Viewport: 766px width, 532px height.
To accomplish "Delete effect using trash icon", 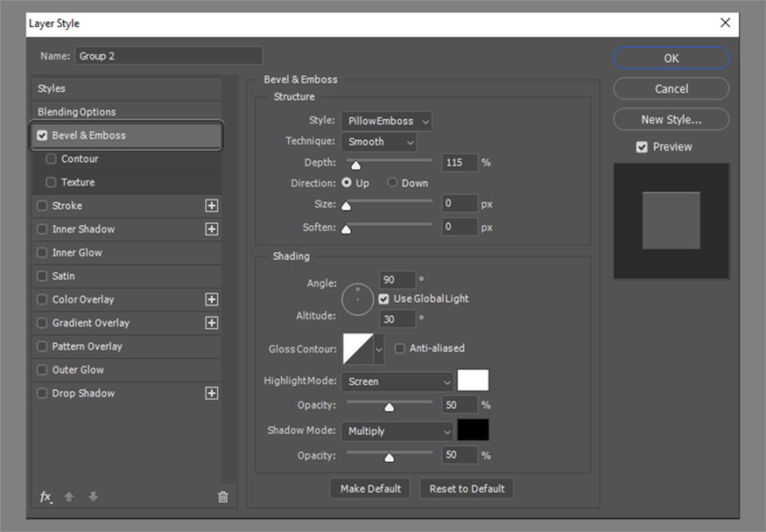I will click(222, 497).
